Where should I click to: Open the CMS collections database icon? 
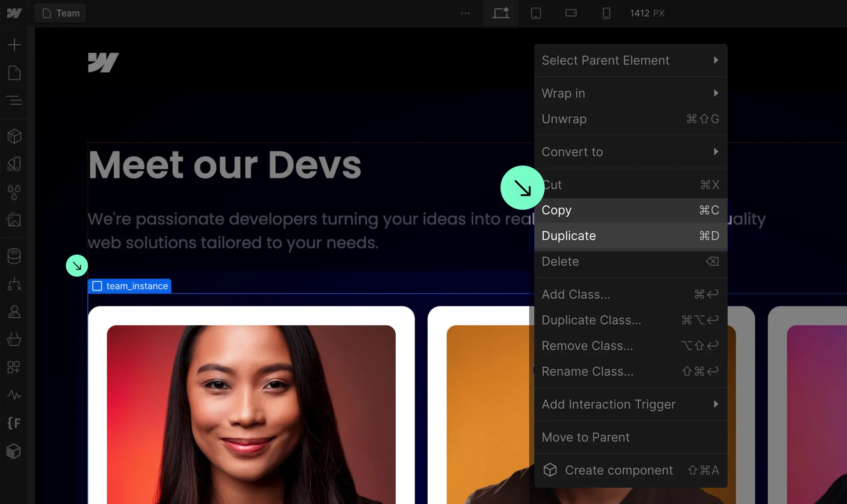click(14, 256)
